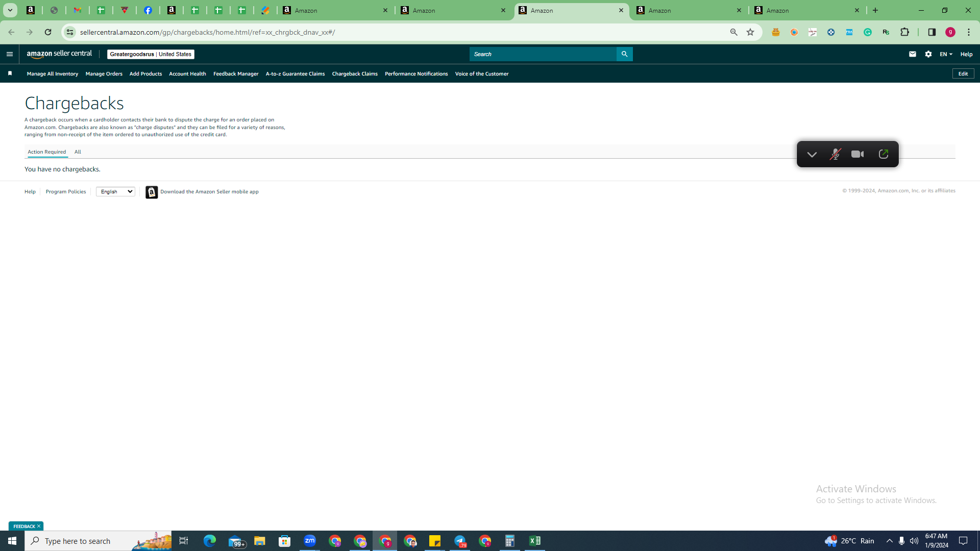
Task: Open Performance Notifications
Action: (416, 74)
